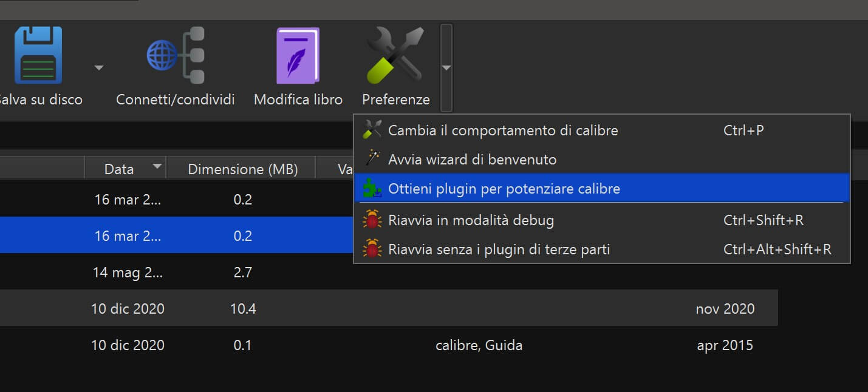Click the purple Modifica libro icon

(298, 55)
